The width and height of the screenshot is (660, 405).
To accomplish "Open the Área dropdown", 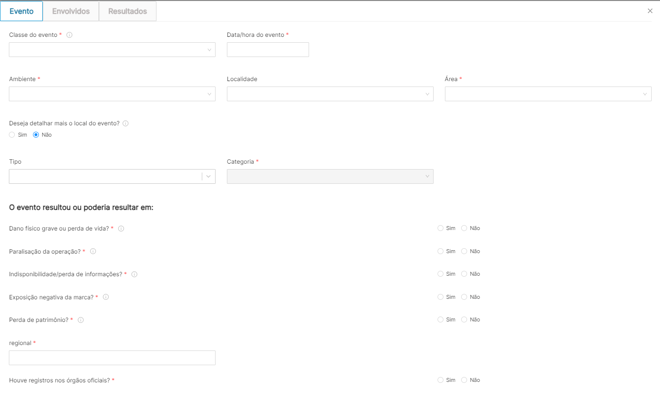I will tap(547, 94).
